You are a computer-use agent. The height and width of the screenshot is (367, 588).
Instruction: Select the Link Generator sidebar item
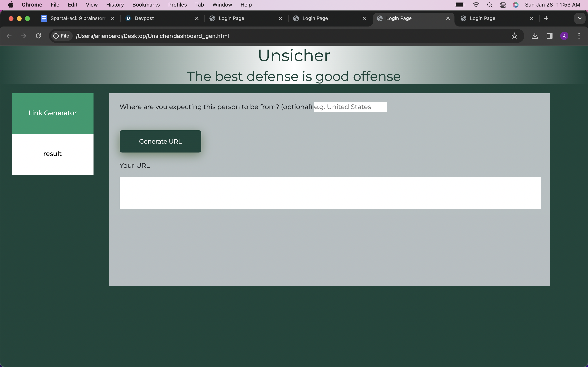pyautogui.click(x=52, y=113)
